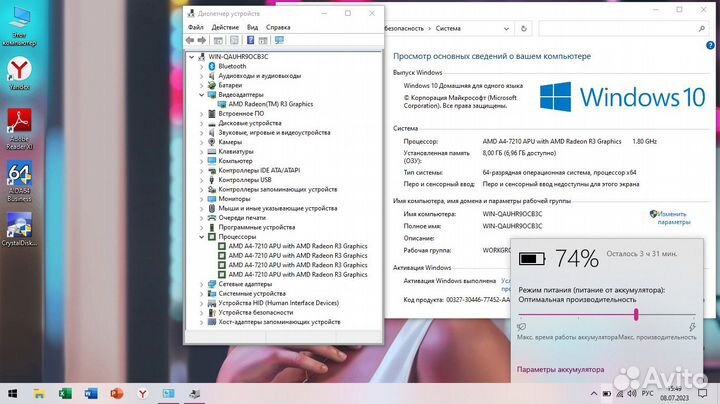Click refresh button in System window address bar

click(x=524, y=28)
